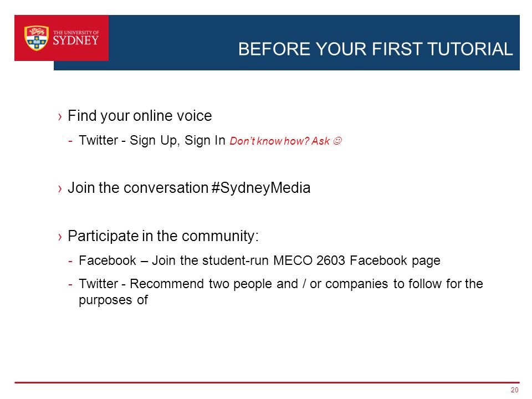Click the SYDNEY wordmark in the red box
The height and width of the screenshot is (399, 532).
tap(76, 40)
